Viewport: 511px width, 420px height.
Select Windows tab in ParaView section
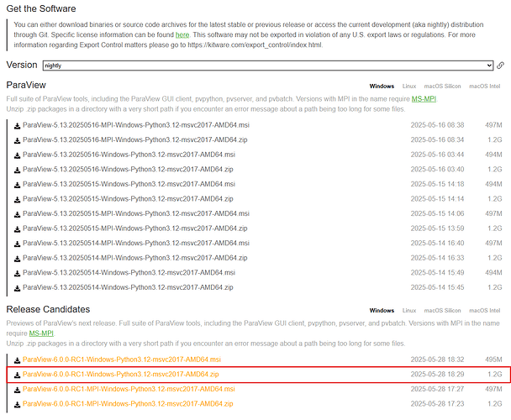point(382,87)
